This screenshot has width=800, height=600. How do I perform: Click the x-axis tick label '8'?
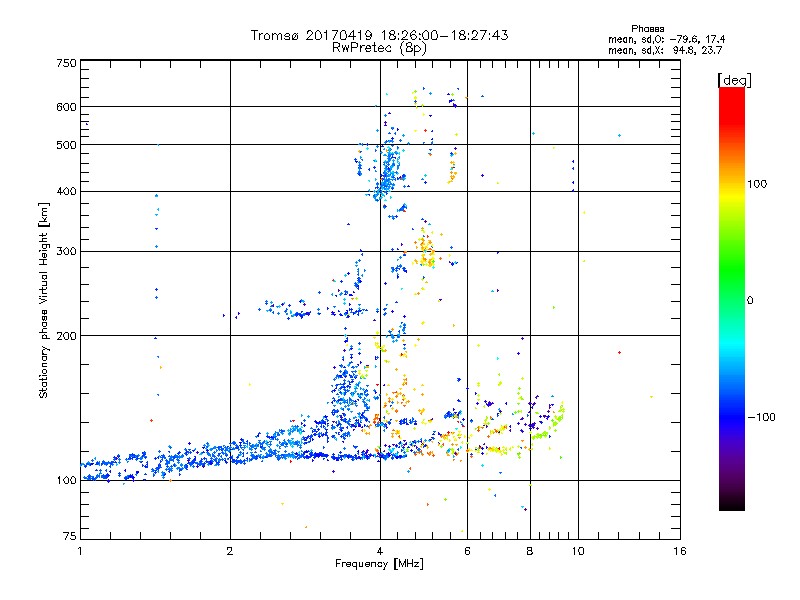[x=530, y=551]
